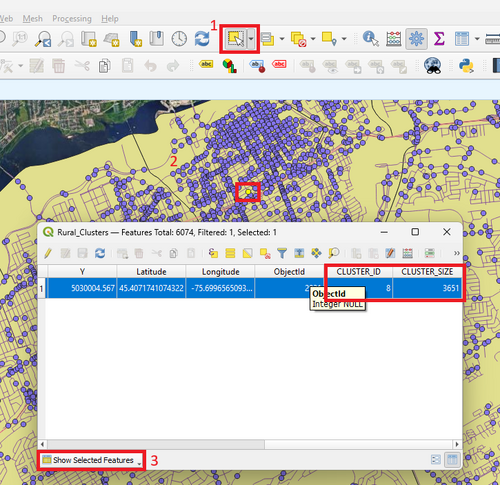
Task: Click the Copy Features icon in digitizing toolbar
Action: click(105, 66)
